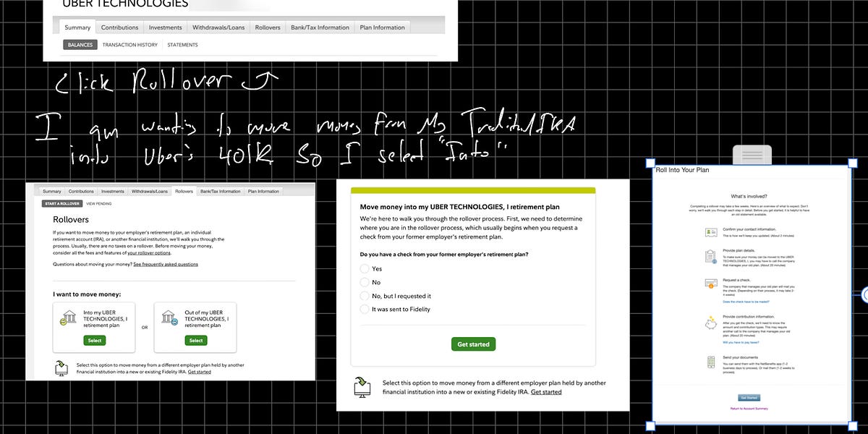Click the contact information ID card icon
868x434 pixels.
[x=711, y=232]
